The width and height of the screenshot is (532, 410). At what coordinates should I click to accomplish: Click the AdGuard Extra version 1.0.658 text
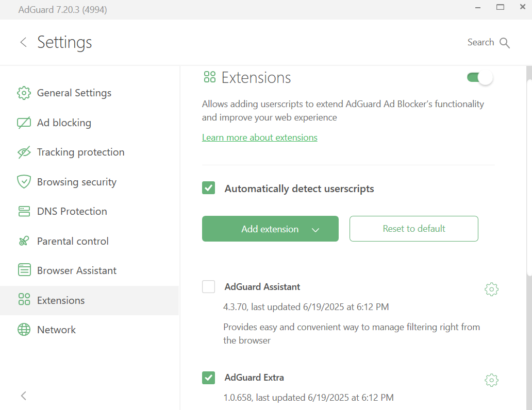308,398
